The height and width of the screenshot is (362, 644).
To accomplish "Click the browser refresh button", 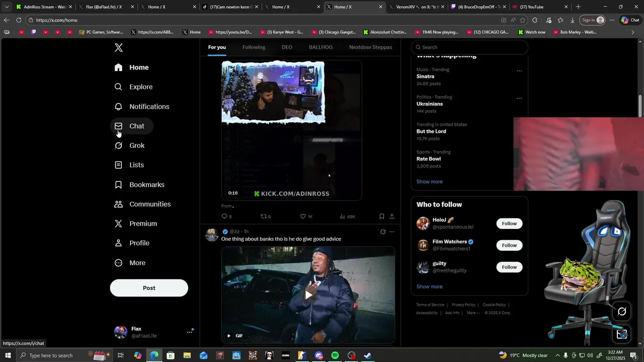I will tap(19, 20).
